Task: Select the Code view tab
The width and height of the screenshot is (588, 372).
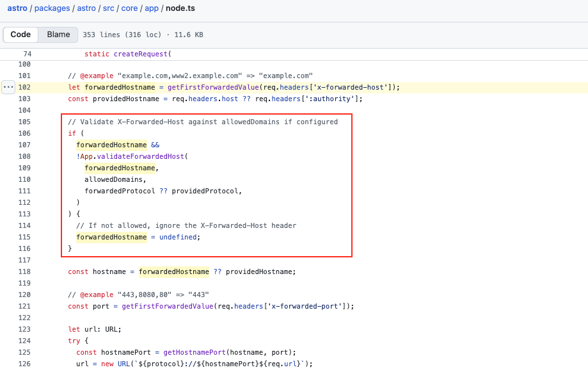Action: (20, 35)
